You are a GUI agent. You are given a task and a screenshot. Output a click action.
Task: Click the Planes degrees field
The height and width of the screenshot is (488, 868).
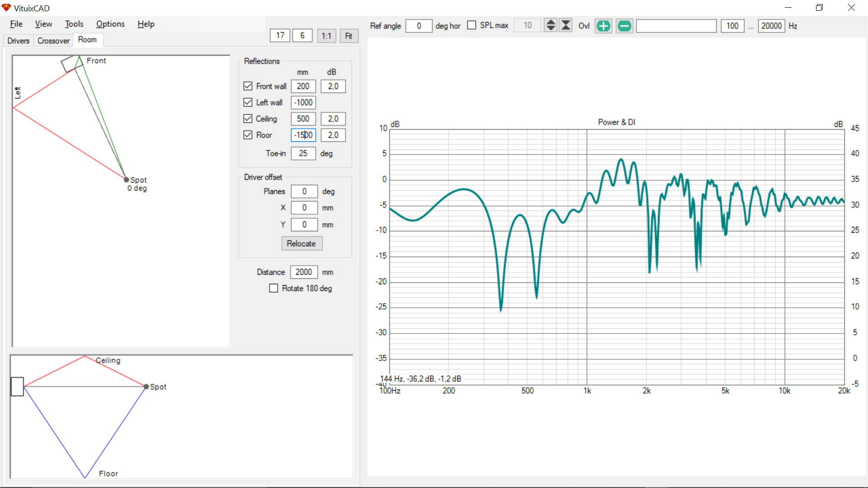304,192
